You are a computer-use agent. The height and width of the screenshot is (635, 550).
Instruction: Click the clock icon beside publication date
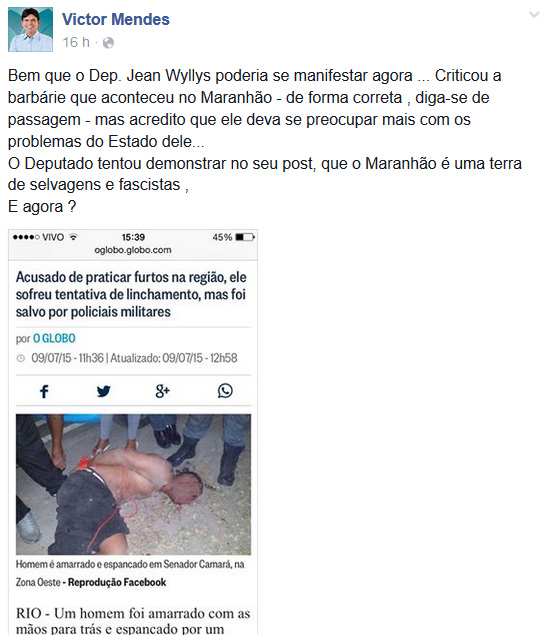point(21,358)
